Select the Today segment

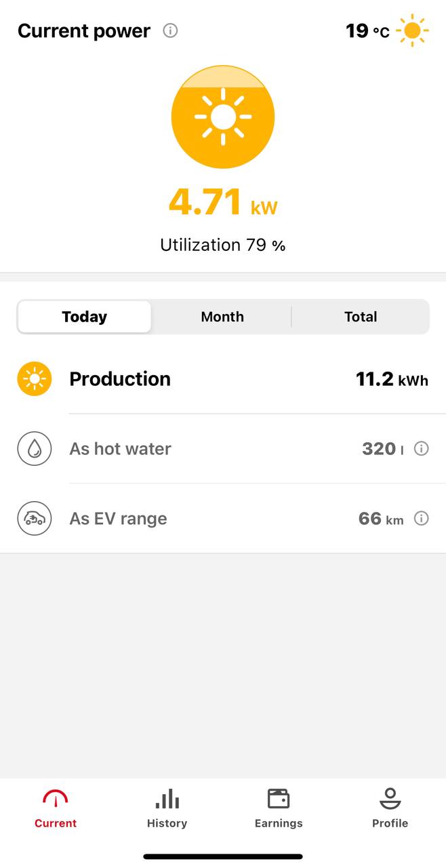(x=85, y=317)
